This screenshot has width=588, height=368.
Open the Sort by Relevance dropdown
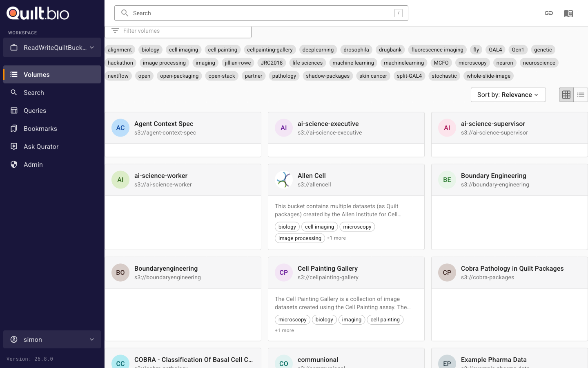click(508, 94)
